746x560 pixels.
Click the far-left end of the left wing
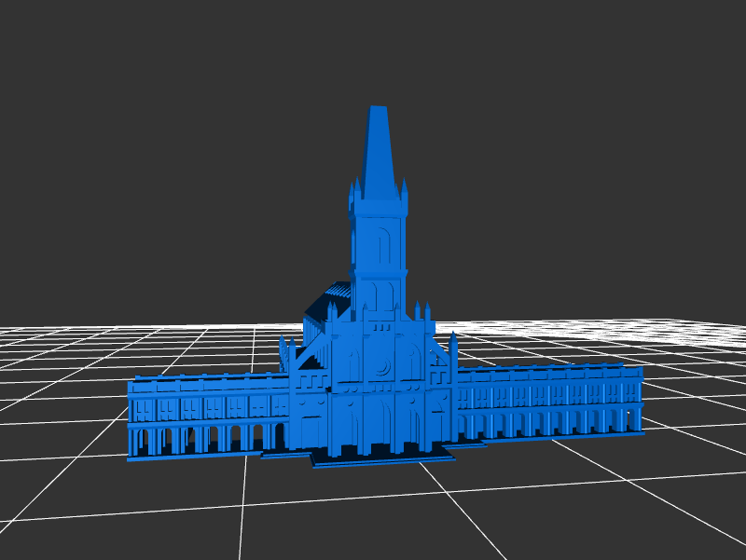[133, 419]
